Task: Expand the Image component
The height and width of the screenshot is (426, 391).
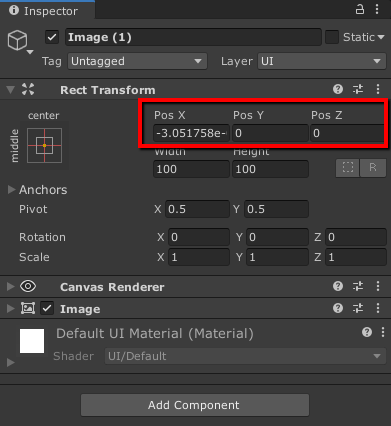Action: click(x=11, y=308)
